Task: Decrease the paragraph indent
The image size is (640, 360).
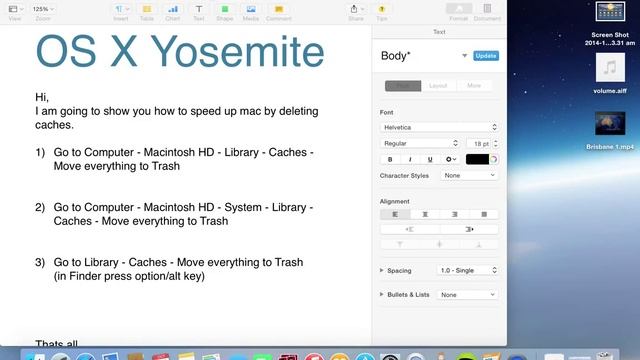Action: coord(410,229)
